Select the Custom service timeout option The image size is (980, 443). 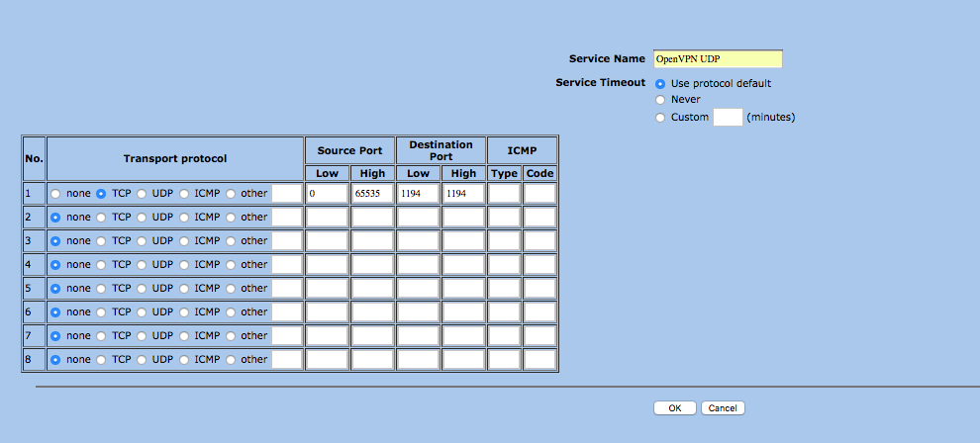click(660, 118)
